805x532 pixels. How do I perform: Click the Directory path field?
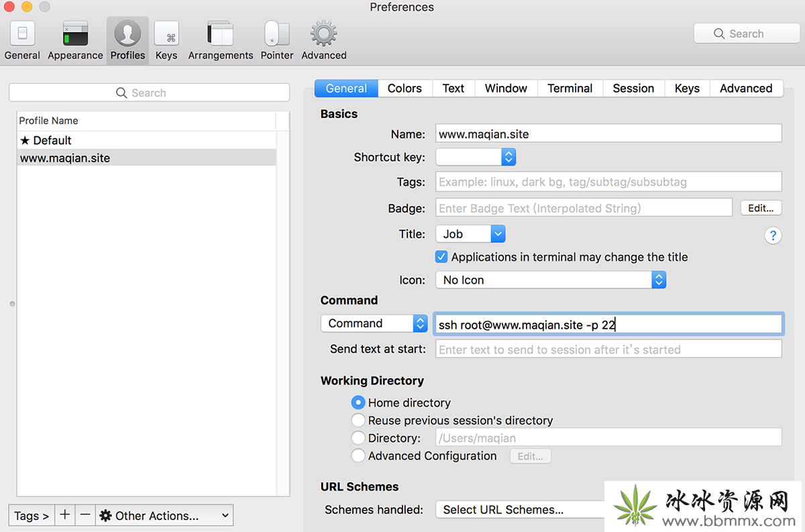click(608, 438)
